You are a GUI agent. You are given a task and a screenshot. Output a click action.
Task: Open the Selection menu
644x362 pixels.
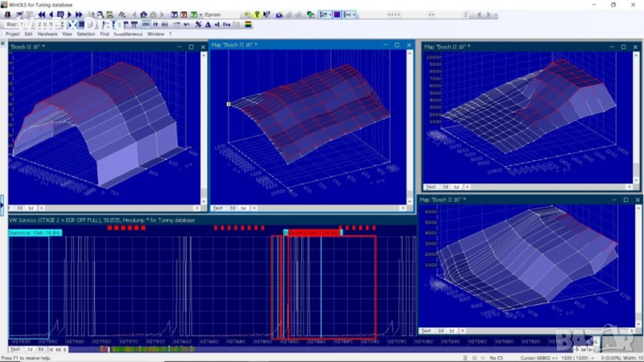(85, 34)
